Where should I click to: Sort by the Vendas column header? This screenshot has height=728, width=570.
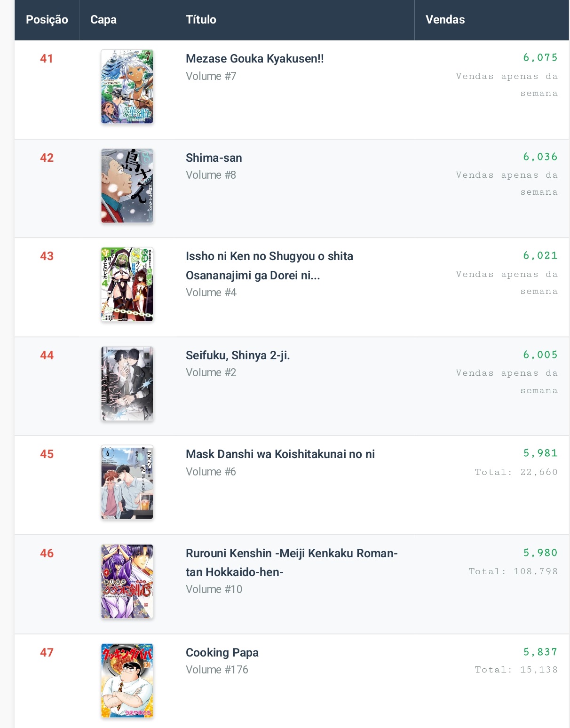[445, 20]
